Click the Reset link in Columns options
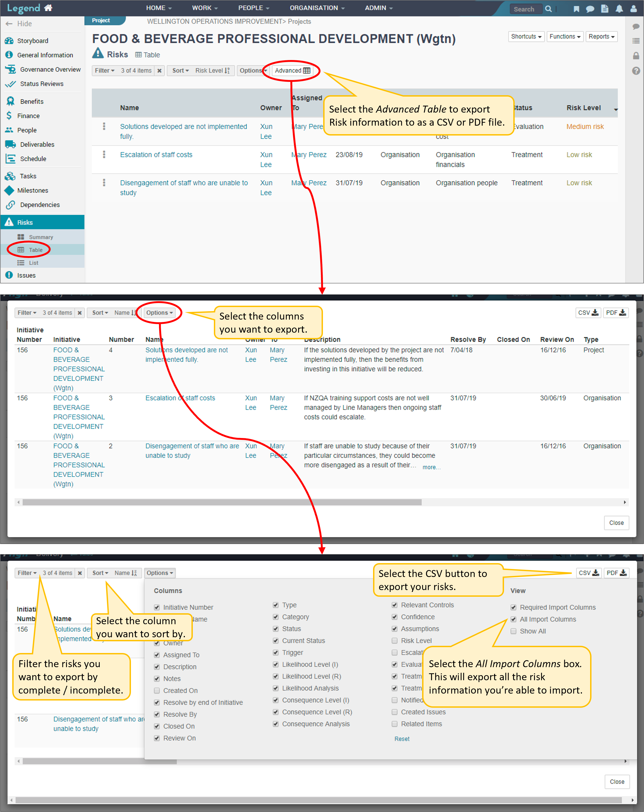Viewport: 644px width, 812px height. click(x=402, y=739)
